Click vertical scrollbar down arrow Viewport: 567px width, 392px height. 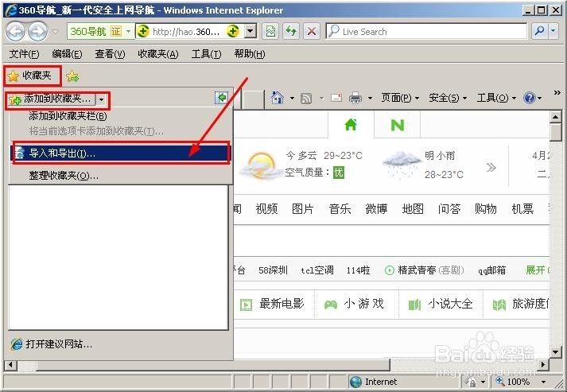[x=555, y=351]
